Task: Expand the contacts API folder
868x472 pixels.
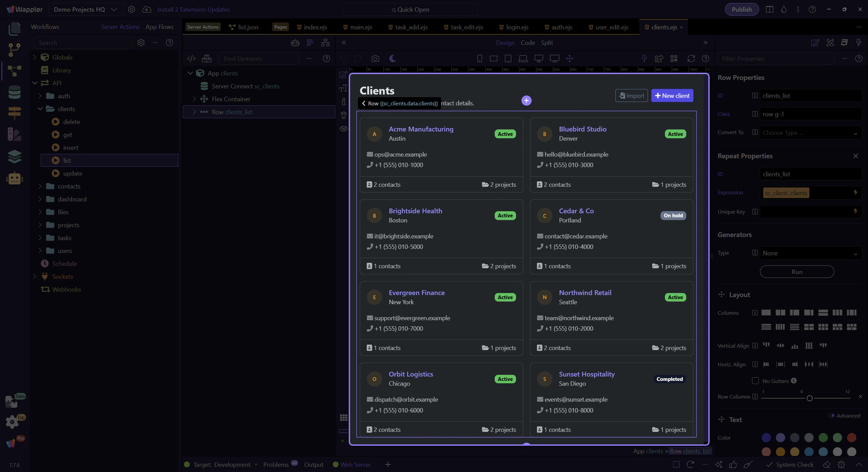Action: [40, 186]
